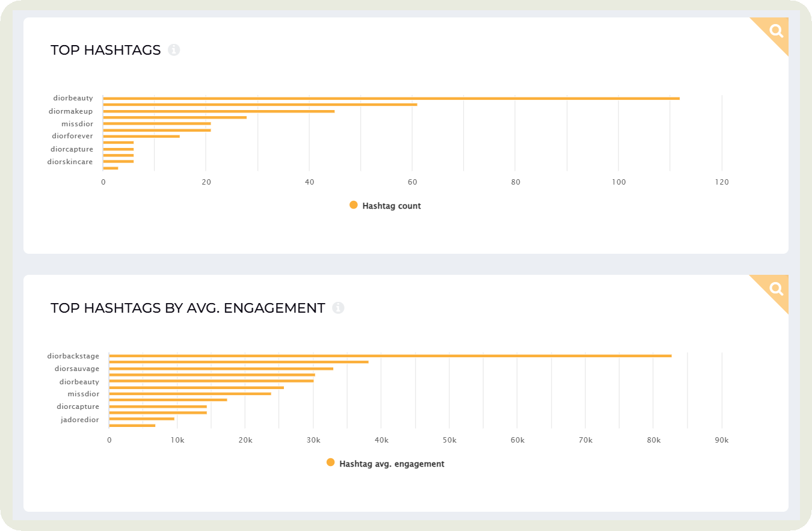
Task: Select the diorskincare hashtag label
Action: (69, 162)
